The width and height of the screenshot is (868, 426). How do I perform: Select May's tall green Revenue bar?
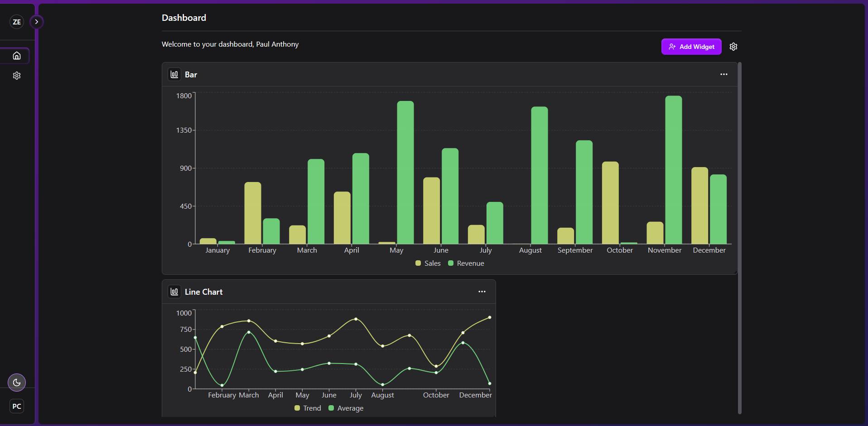click(x=405, y=172)
